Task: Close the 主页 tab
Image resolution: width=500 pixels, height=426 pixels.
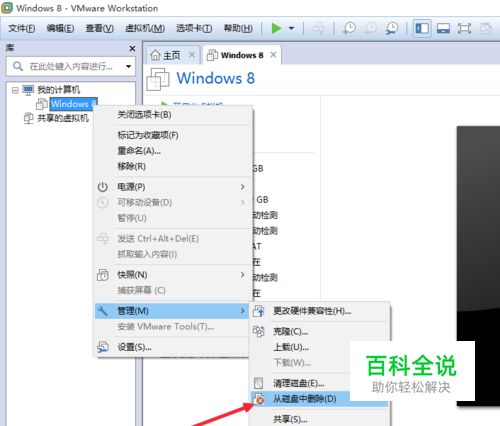Action: [192, 54]
